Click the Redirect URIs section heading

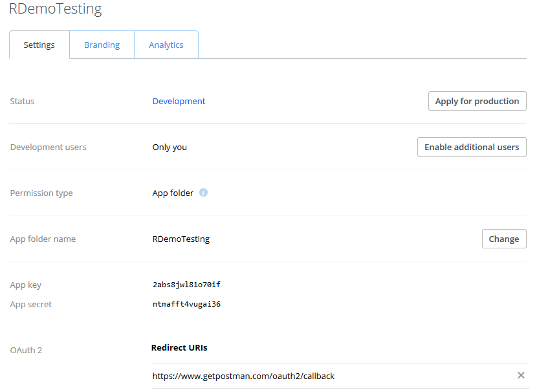[179, 347]
